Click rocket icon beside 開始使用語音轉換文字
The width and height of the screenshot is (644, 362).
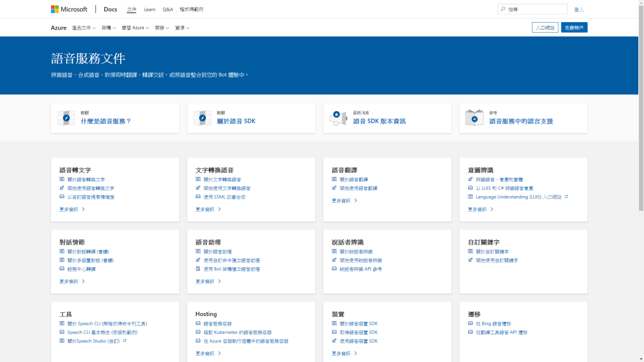(x=62, y=188)
